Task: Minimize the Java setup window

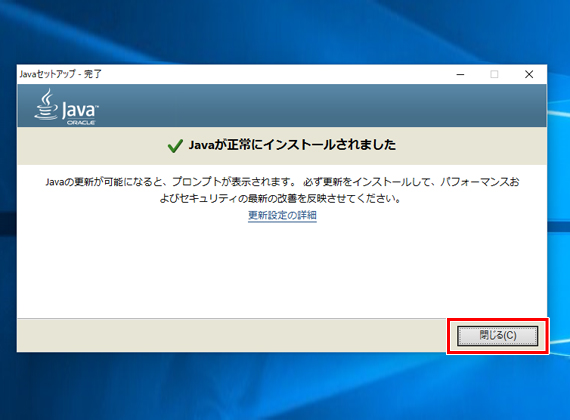Action: tap(460, 75)
